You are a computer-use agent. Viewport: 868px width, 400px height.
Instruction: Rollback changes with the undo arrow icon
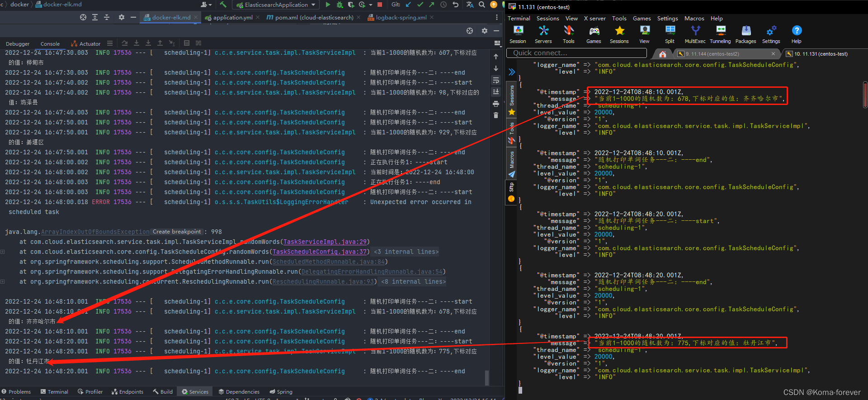coord(455,5)
